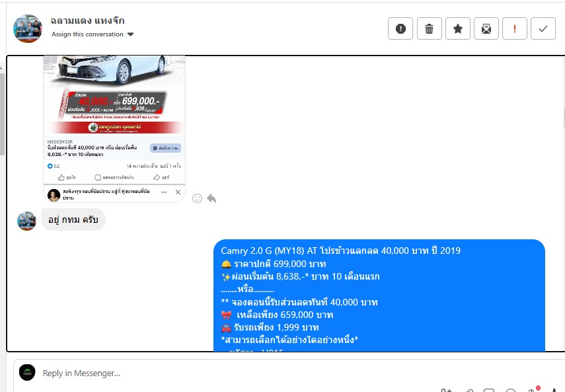Delete conversation using the trash icon
The height and width of the screenshot is (392, 565).
coord(429,28)
